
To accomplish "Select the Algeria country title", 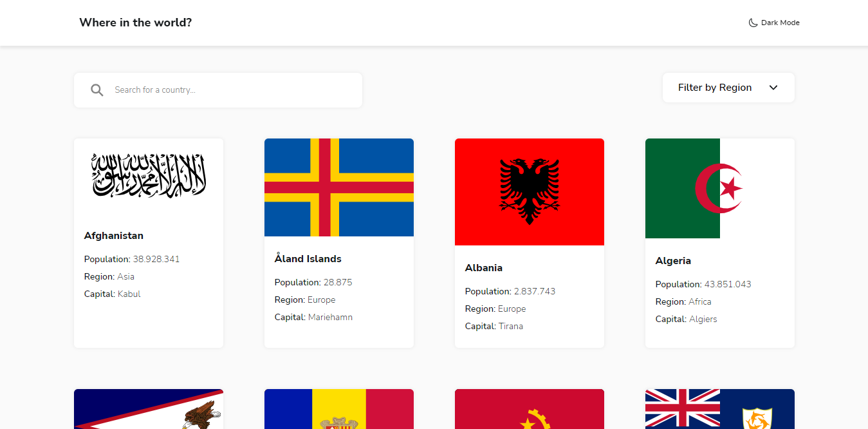I will pos(673,261).
